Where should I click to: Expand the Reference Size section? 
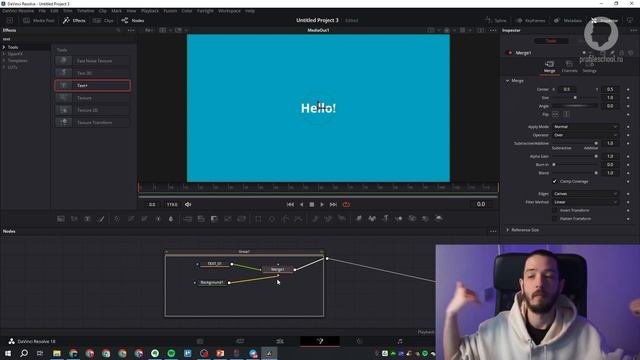[x=508, y=230]
